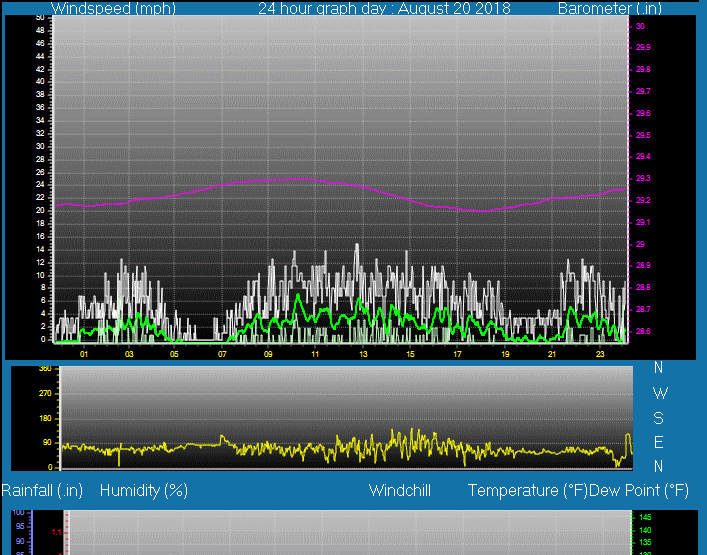This screenshot has height=555, width=707.
Task: Select the green 140 temperature axis value
Action: pyautogui.click(x=645, y=530)
